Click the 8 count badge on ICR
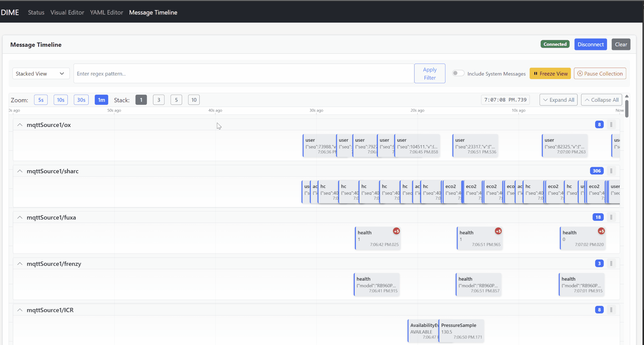The image size is (644, 345). click(599, 310)
